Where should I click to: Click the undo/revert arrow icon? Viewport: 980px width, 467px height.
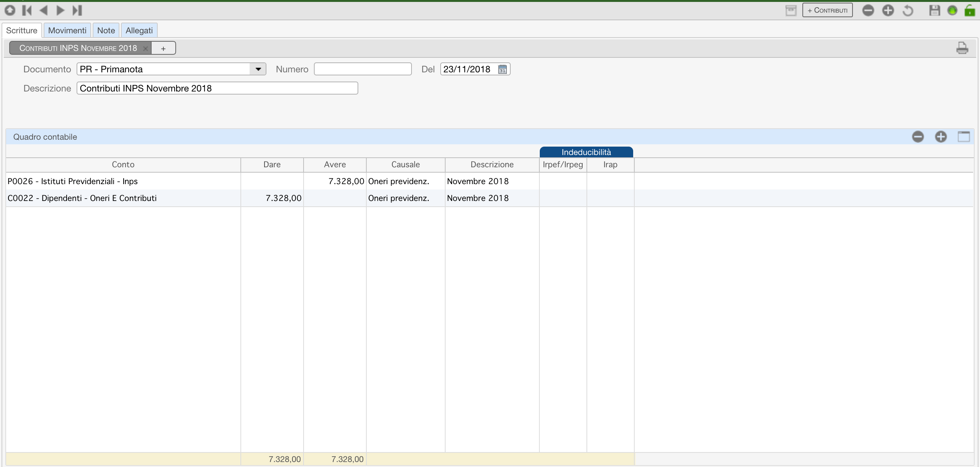tap(908, 10)
